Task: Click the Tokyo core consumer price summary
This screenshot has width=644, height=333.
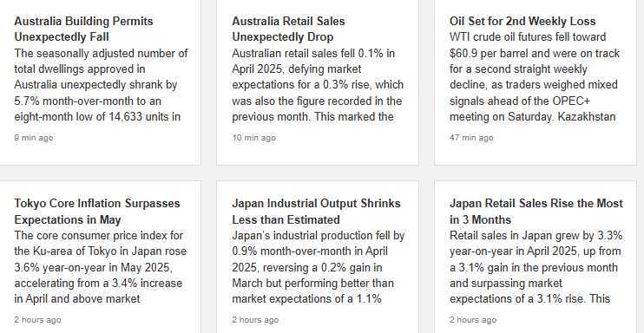Action: pos(100,267)
